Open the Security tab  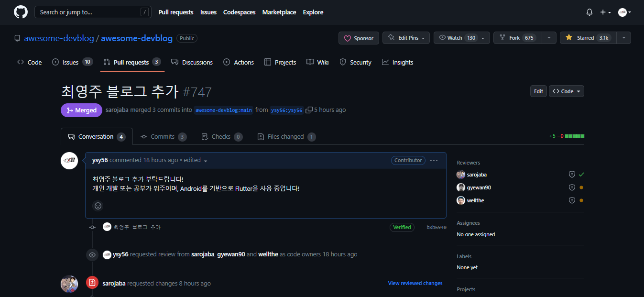[355, 62]
